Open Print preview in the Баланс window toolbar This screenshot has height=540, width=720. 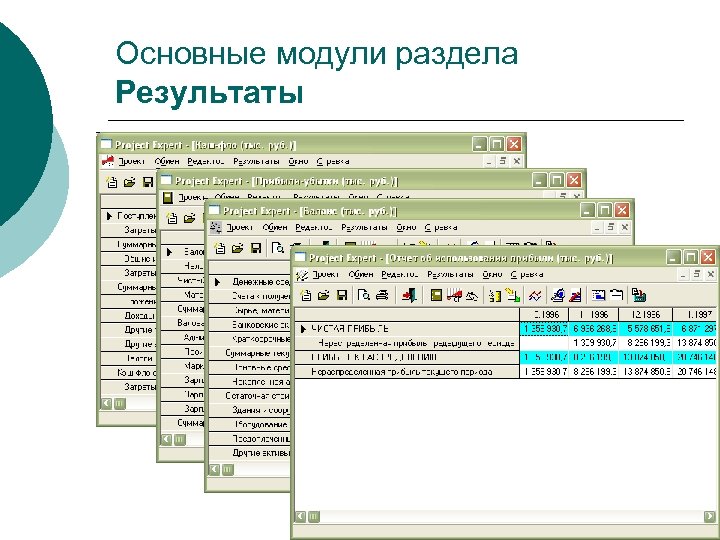coord(278,248)
